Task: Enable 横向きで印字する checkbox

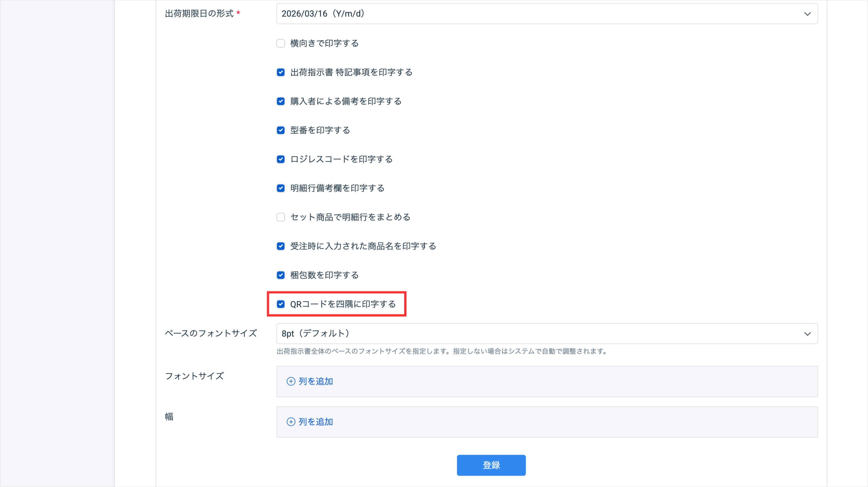Action: [x=281, y=43]
